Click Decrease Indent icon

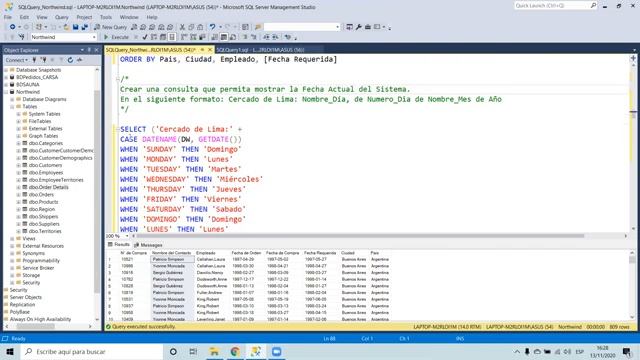pos(266,37)
